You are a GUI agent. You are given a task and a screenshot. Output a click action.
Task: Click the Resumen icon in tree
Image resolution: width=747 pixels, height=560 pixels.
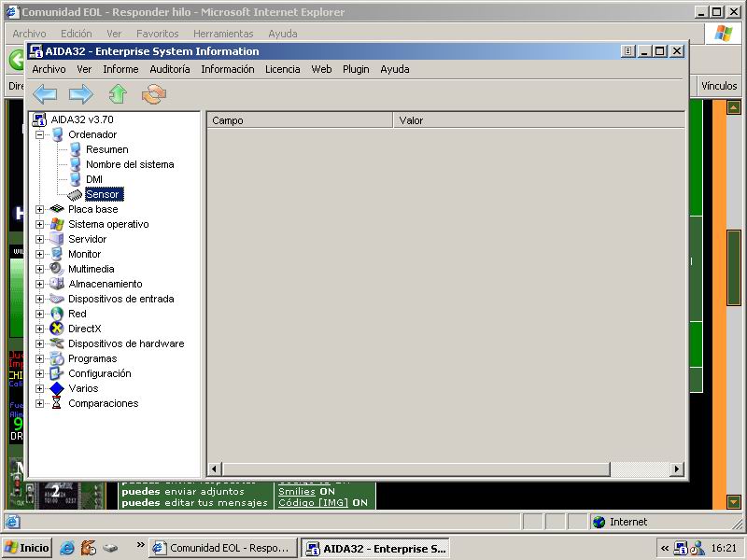tap(75, 149)
